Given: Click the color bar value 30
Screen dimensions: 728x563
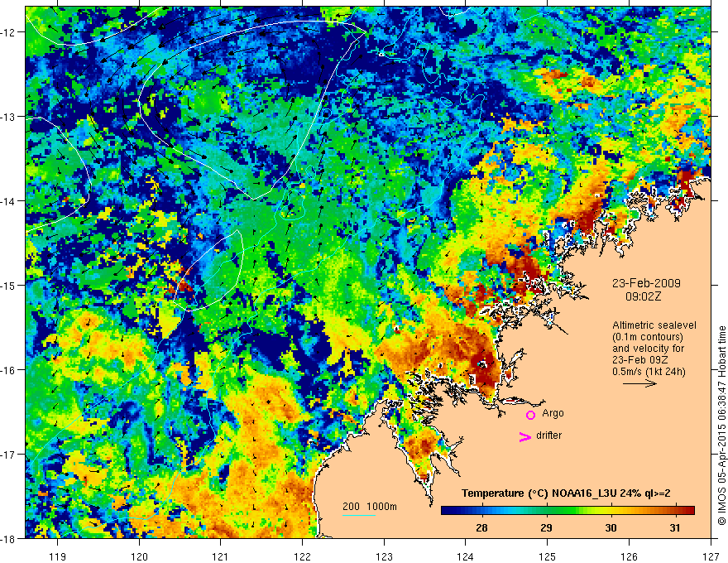Looking at the screenshot, I should (x=611, y=527).
